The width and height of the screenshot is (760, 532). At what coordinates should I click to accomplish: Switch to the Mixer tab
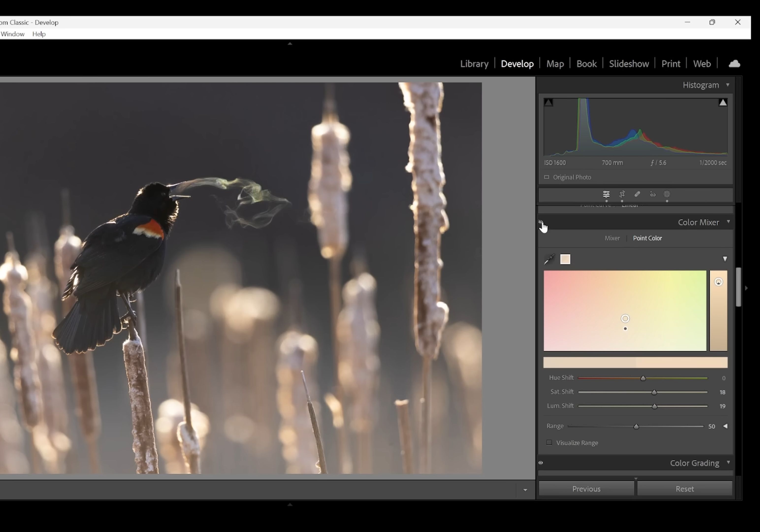point(612,238)
